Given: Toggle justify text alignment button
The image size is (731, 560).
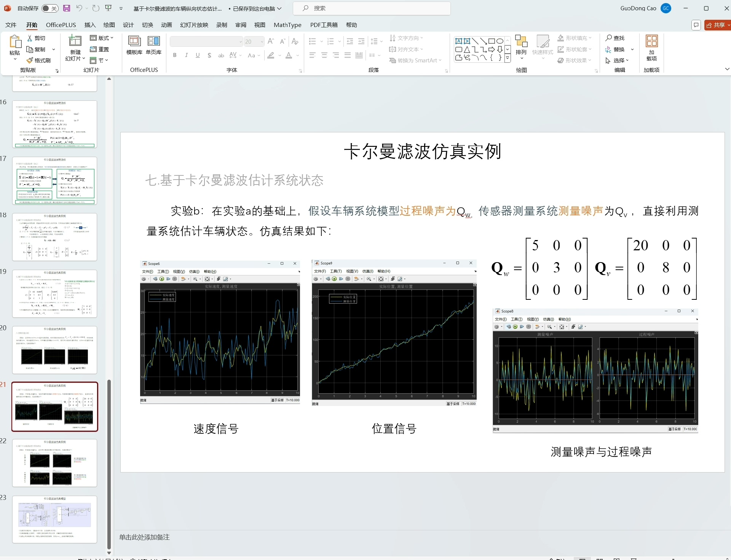Looking at the screenshot, I should click(x=348, y=56).
